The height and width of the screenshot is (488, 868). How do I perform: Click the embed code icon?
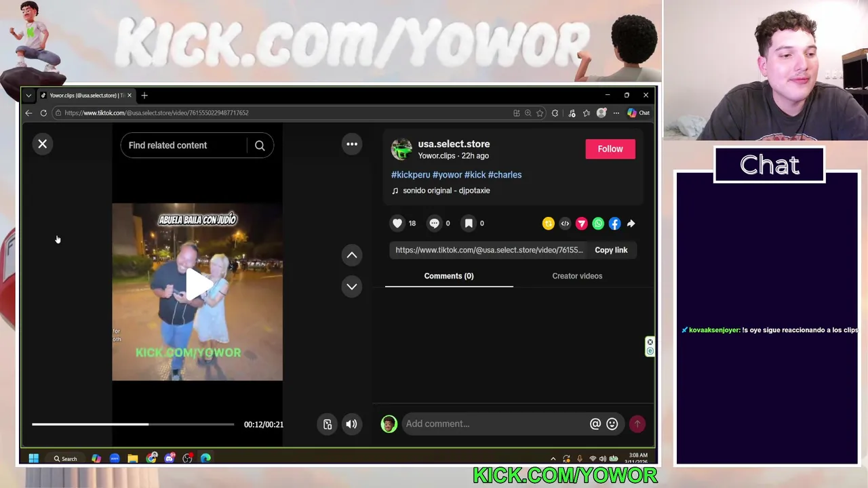(565, 224)
